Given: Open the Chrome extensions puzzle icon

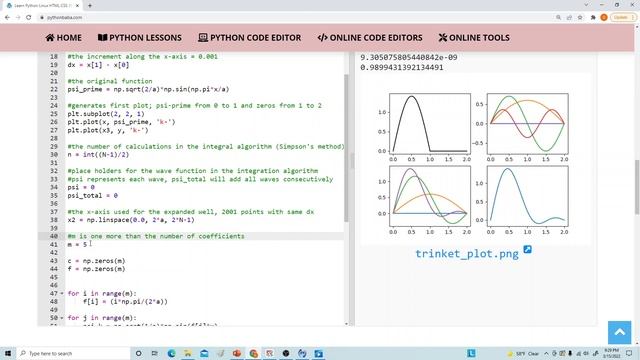Looking at the screenshot, I should click(593, 18).
